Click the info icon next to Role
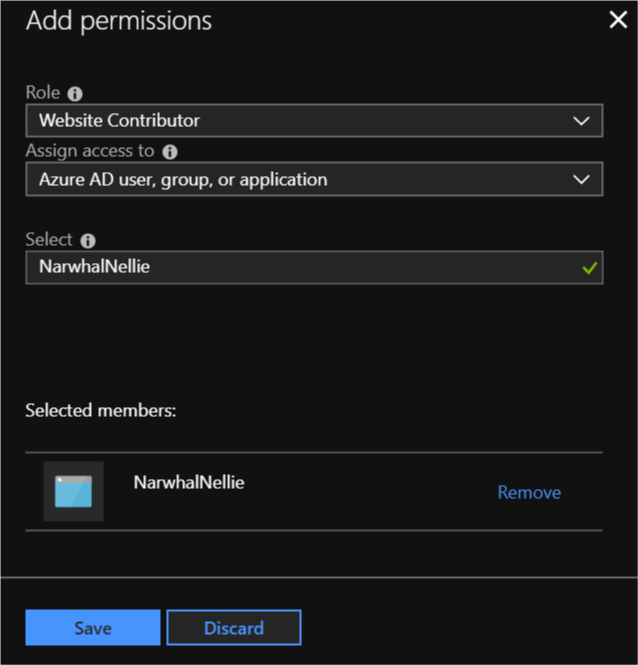638x665 pixels. [x=75, y=94]
